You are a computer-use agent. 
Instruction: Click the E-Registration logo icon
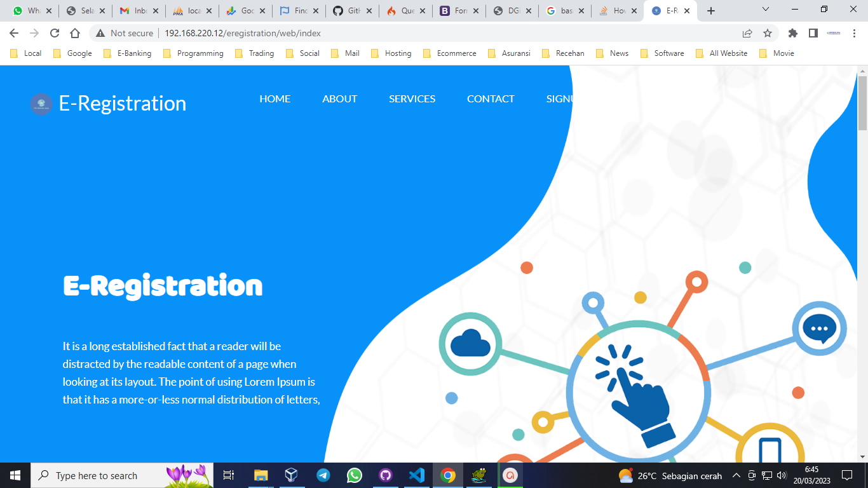(x=41, y=104)
